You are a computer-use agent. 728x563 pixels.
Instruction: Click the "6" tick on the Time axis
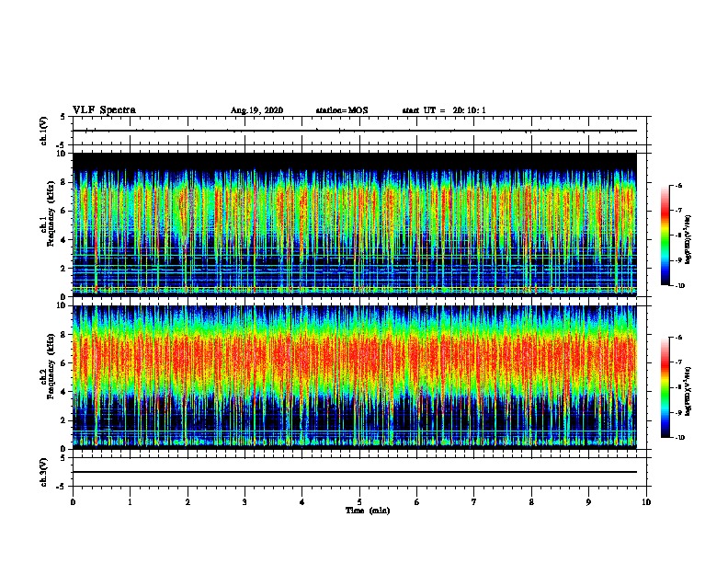point(417,502)
